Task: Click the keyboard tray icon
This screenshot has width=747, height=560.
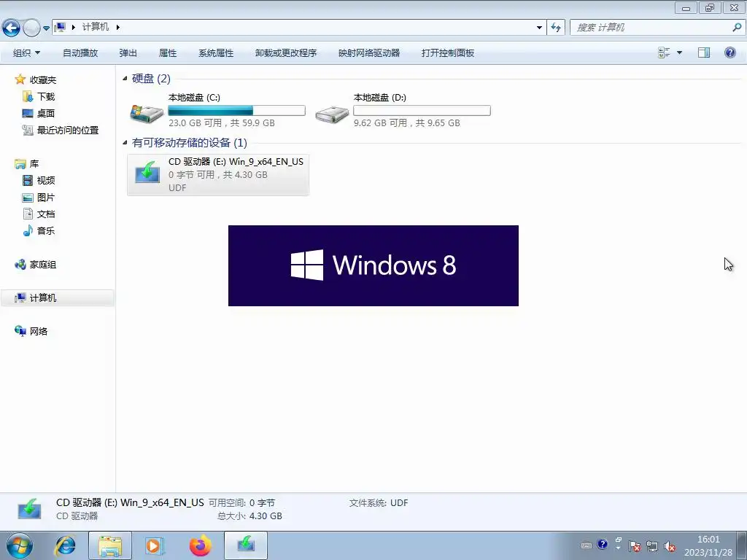Action: [x=587, y=545]
